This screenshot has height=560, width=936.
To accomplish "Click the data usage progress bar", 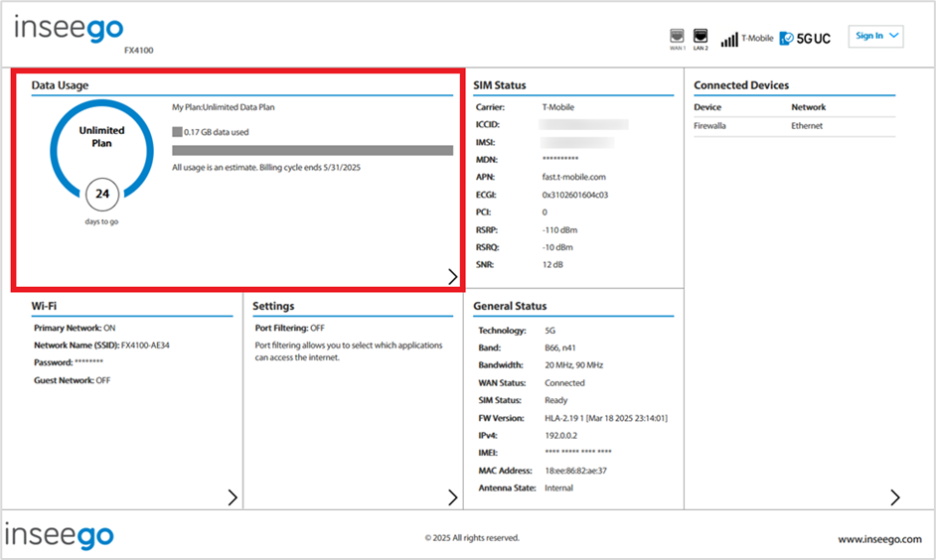I will click(x=312, y=150).
